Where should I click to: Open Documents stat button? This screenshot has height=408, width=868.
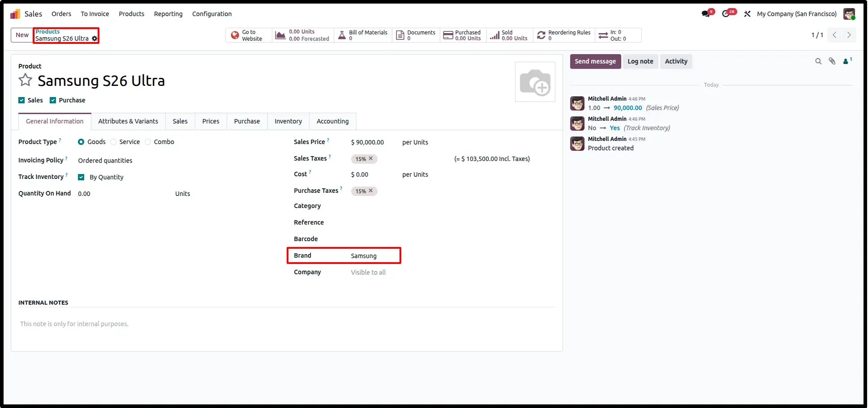(x=416, y=35)
